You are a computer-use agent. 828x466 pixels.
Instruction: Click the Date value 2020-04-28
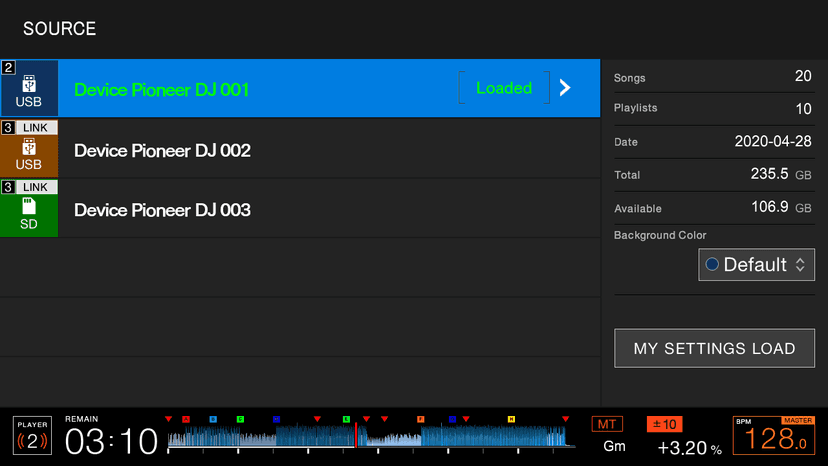pos(773,141)
